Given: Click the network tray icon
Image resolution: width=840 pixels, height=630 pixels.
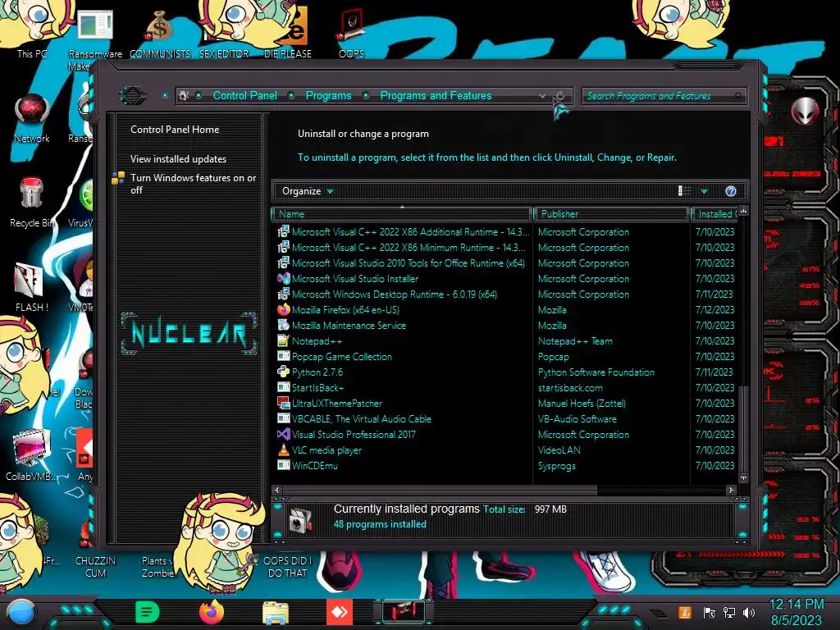Looking at the screenshot, I should (x=729, y=613).
